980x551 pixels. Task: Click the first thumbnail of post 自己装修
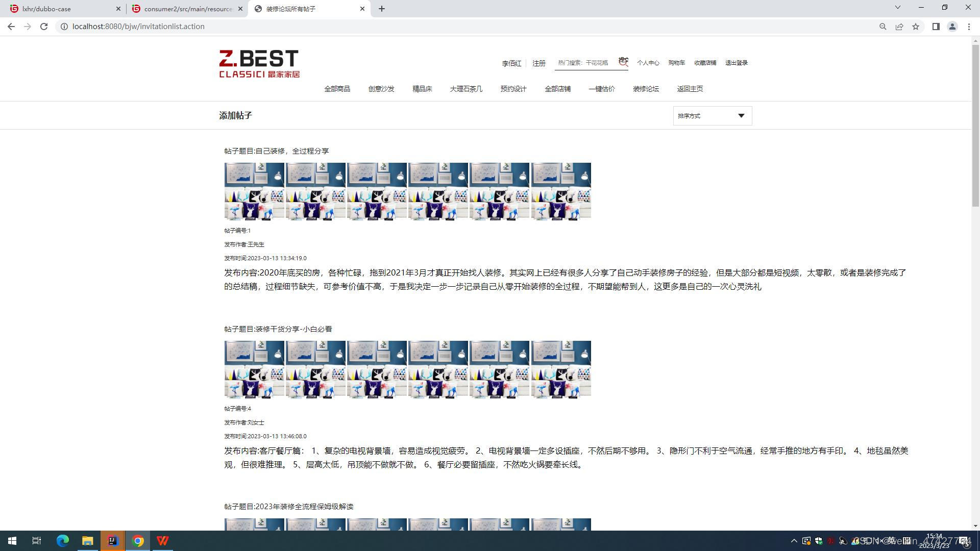pos(254,191)
